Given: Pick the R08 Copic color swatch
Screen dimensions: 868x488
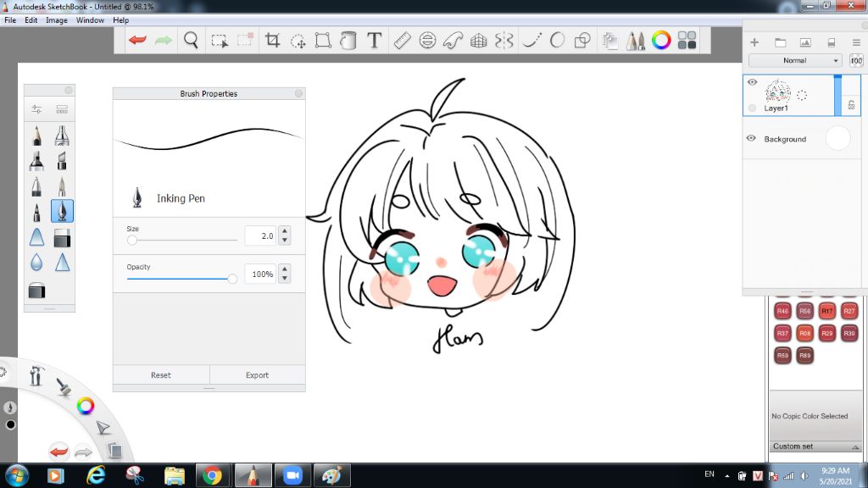Looking at the screenshot, I should click(x=805, y=333).
